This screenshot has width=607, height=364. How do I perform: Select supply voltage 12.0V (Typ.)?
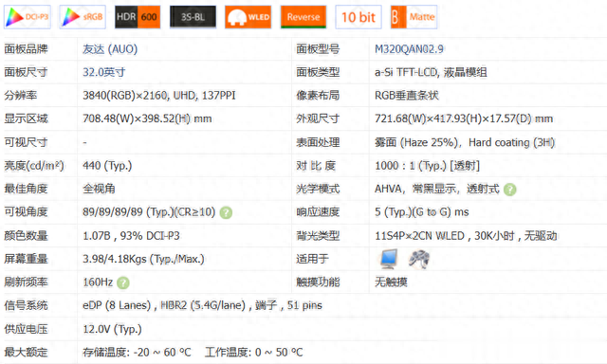click(x=112, y=329)
